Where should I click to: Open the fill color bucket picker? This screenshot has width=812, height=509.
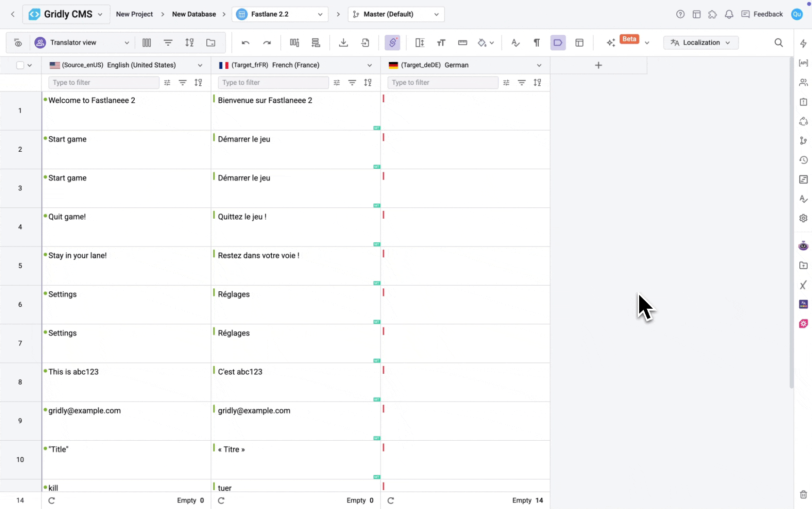point(485,43)
